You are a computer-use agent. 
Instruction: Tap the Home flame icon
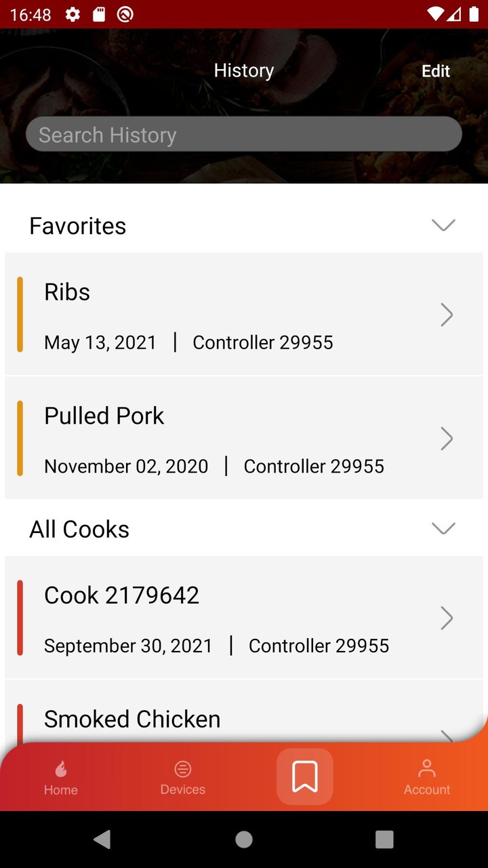pyautogui.click(x=61, y=769)
